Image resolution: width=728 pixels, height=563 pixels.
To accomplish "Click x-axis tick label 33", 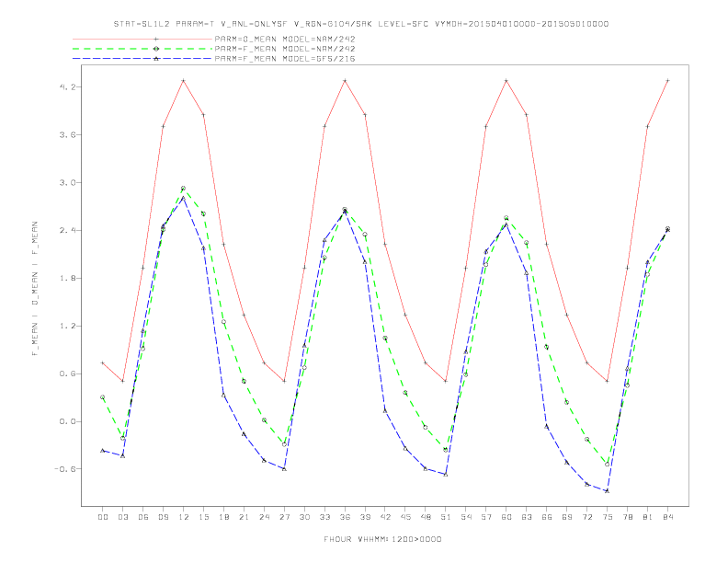I will click(x=324, y=517).
